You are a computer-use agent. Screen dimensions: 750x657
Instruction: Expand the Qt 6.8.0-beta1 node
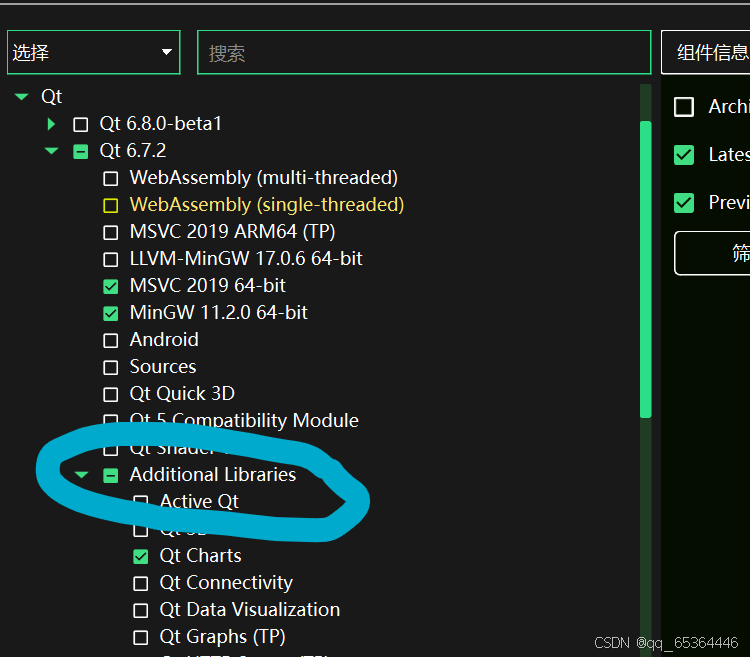click(x=51, y=124)
